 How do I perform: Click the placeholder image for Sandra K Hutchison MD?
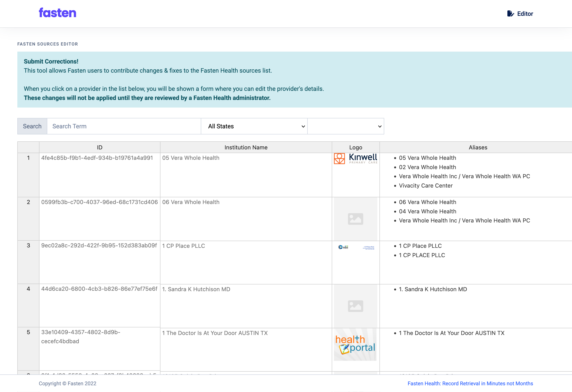tap(355, 306)
